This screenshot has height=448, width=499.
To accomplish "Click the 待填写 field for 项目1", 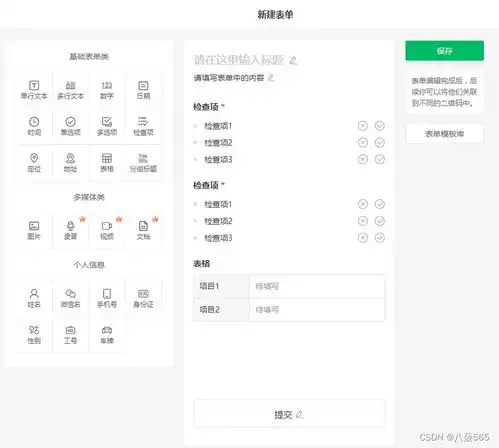I will point(317,286).
